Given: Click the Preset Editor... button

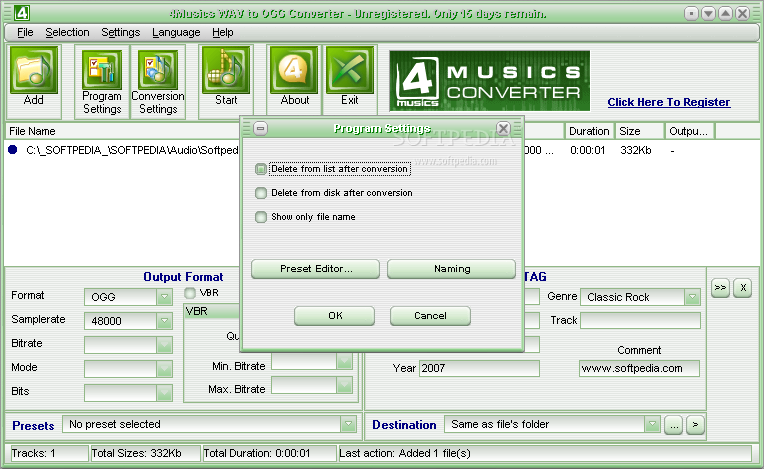Looking at the screenshot, I should point(315,269).
